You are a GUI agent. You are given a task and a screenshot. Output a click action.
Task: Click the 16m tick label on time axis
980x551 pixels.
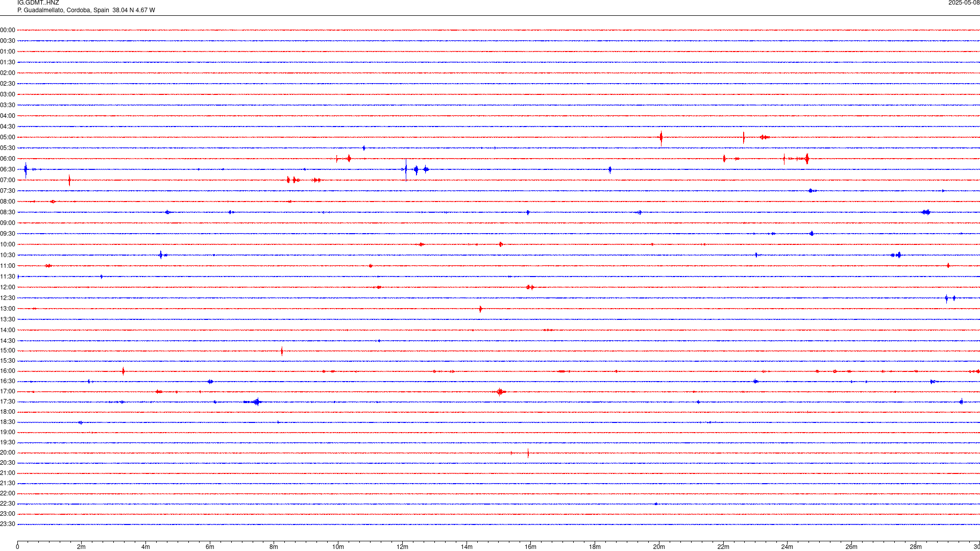pos(531,547)
